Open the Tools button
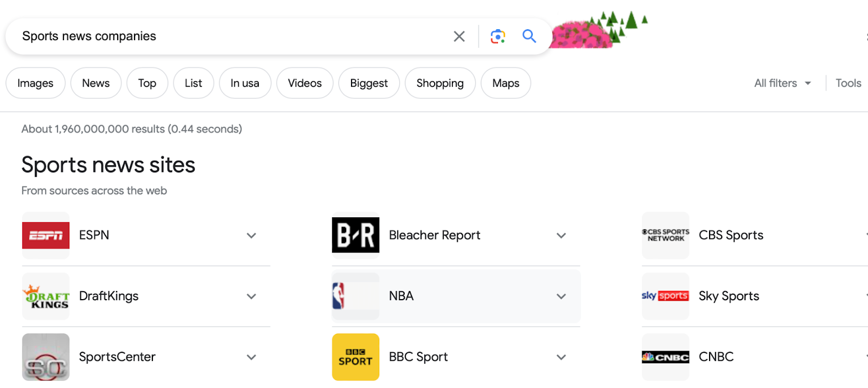The width and height of the screenshot is (868, 388). [x=848, y=83]
